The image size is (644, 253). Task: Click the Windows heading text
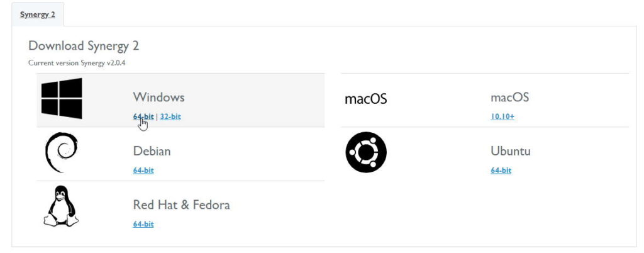pyautogui.click(x=158, y=98)
